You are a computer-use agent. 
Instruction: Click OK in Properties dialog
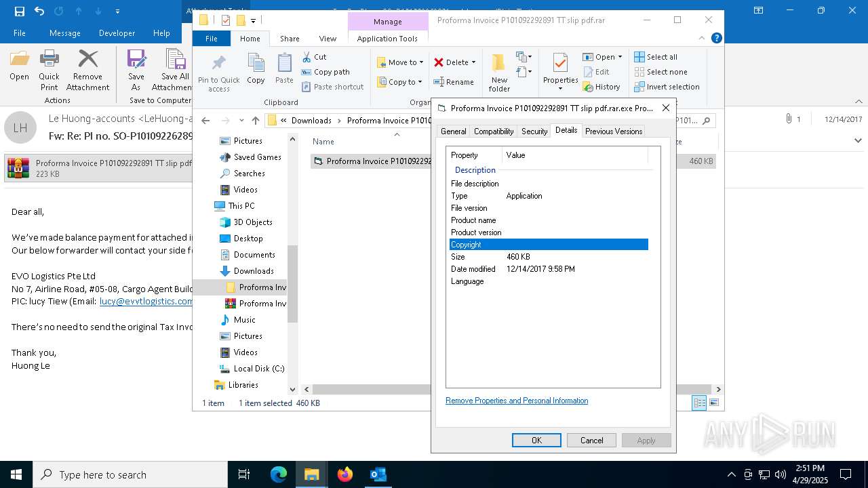coord(536,441)
